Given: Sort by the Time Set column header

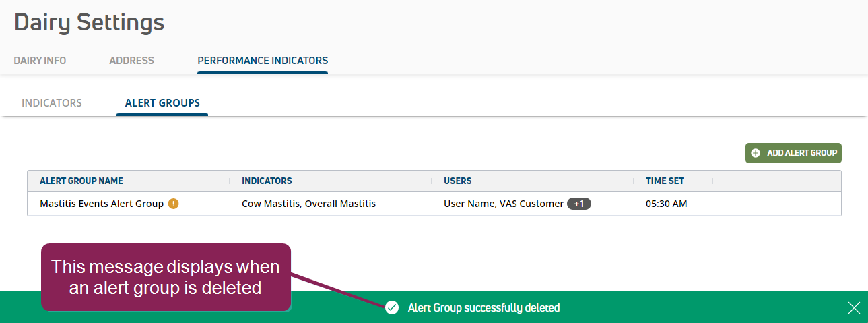Looking at the screenshot, I should coord(665,181).
